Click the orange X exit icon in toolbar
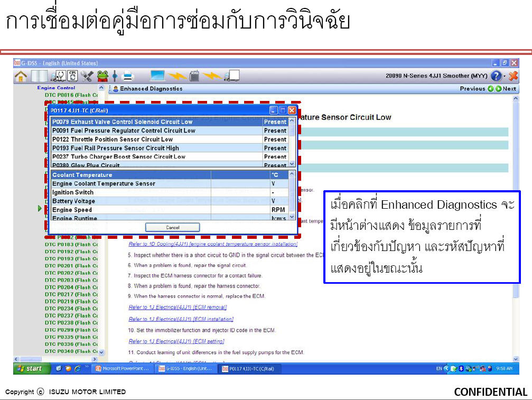 pos(513,76)
